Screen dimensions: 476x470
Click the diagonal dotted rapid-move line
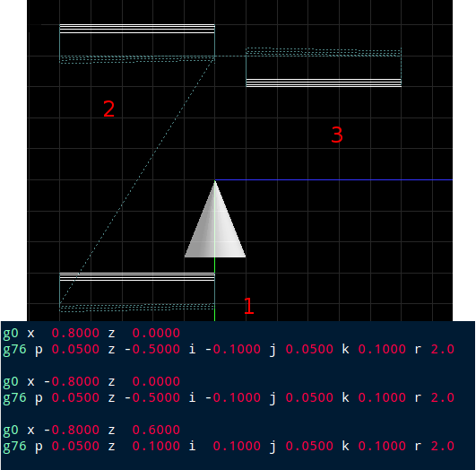(x=137, y=180)
